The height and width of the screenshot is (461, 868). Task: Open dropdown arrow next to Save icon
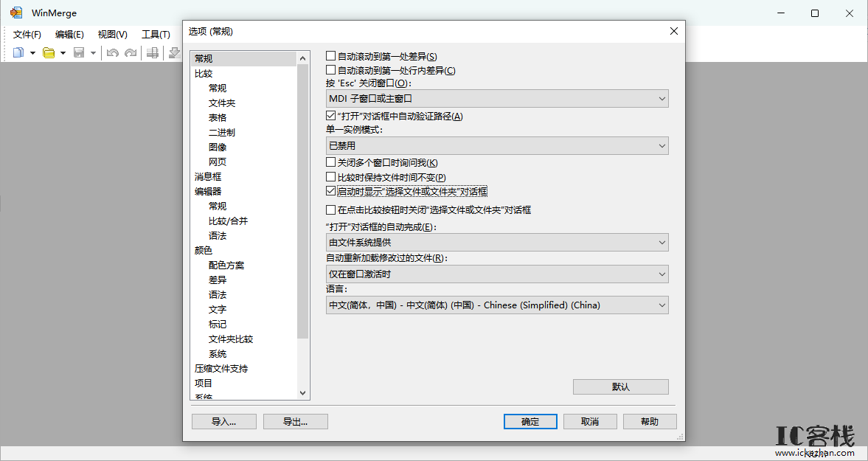[93, 53]
